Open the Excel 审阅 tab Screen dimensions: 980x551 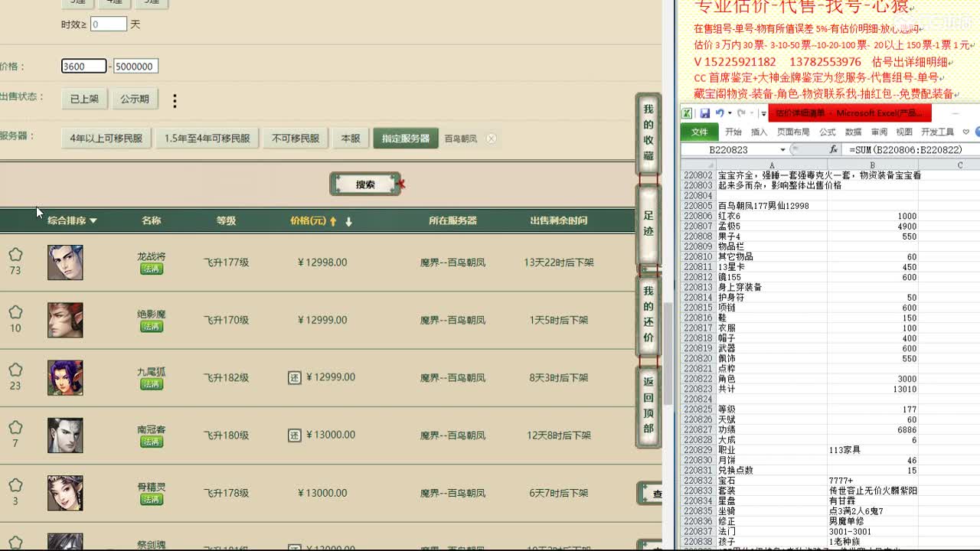tap(879, 132)
